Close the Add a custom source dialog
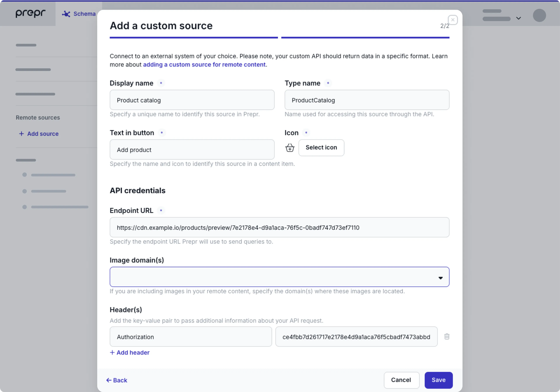Viewport: 560px width, 392px height. [453, 20]
